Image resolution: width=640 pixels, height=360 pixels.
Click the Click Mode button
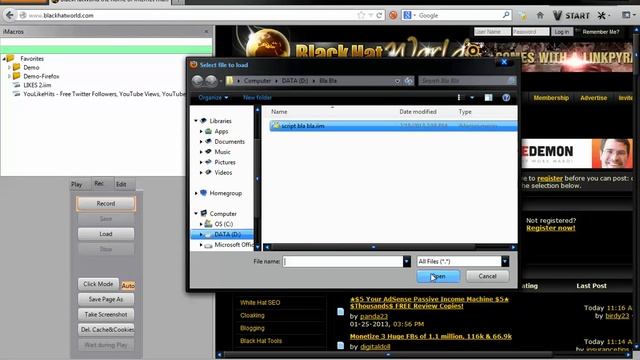[x=98, y=284]
